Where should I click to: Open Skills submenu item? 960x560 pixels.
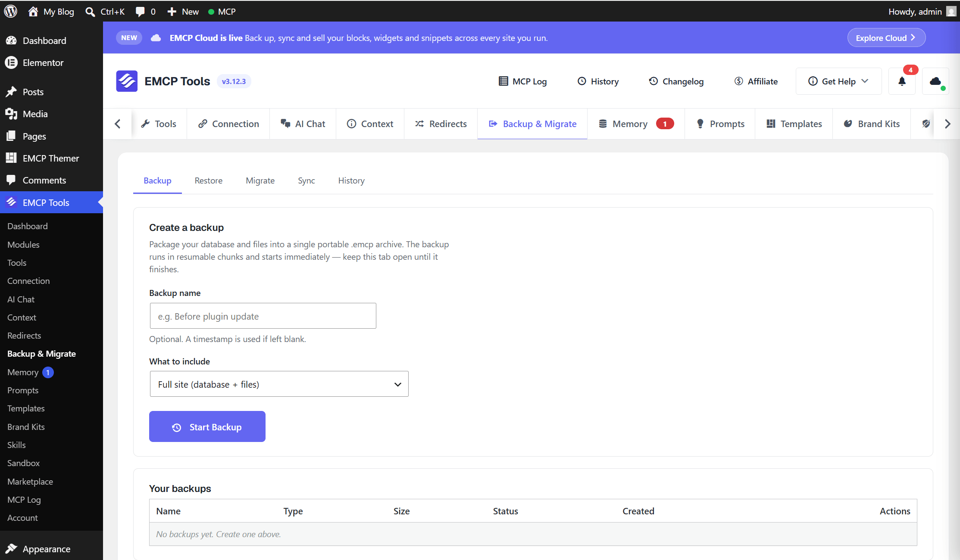16,445
